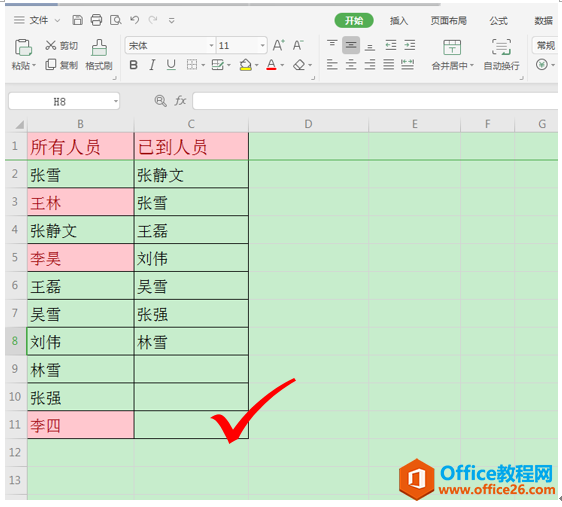Select column B header
Image resolution: width=562 pixels, height=507 pixels.
tap(81, 124)
